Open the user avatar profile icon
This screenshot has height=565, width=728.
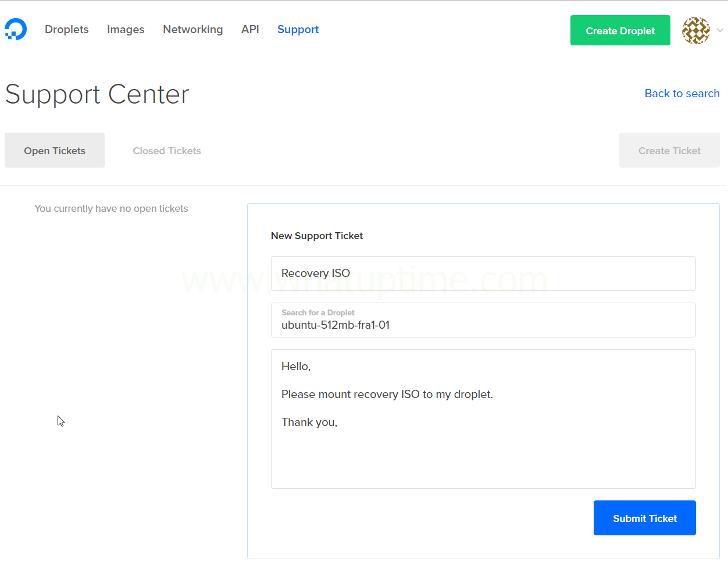[x=695, y=30]
